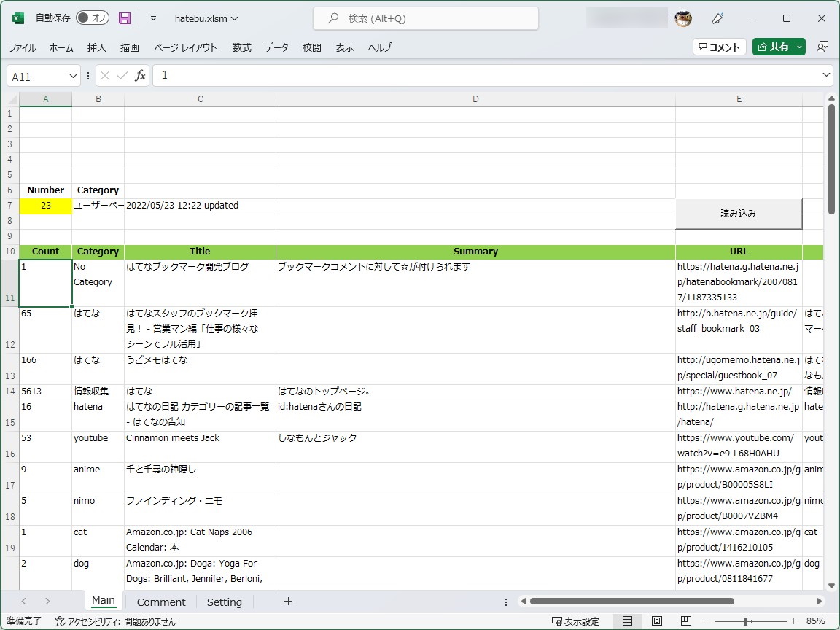Select the youtube category cell
This screenshot has height=630, width=840.
click(x=98, y=447)
